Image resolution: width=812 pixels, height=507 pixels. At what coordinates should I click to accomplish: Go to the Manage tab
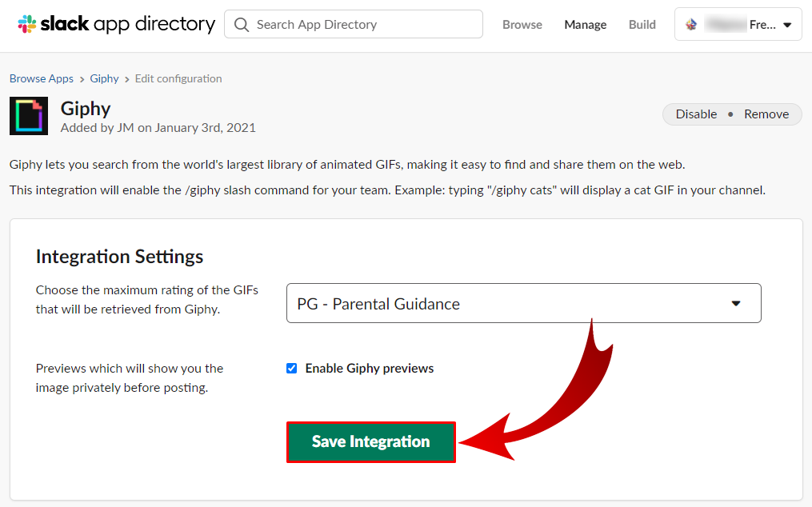click(586, 25)
